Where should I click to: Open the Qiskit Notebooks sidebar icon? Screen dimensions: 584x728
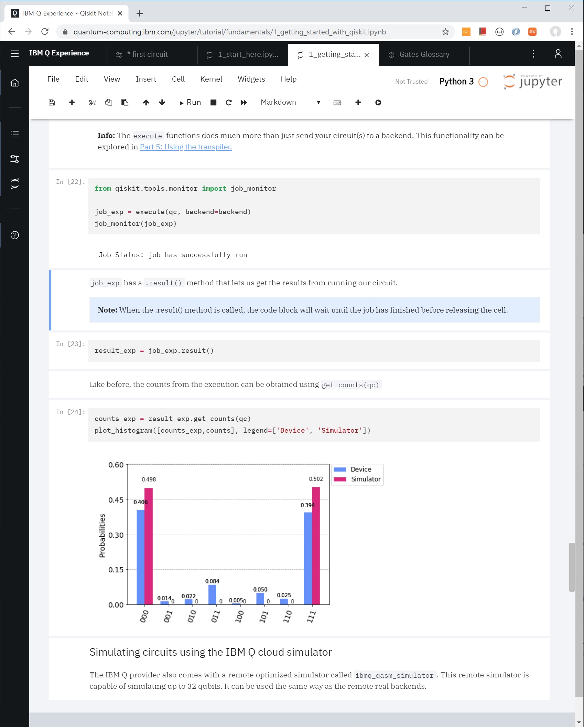[15, 183]
